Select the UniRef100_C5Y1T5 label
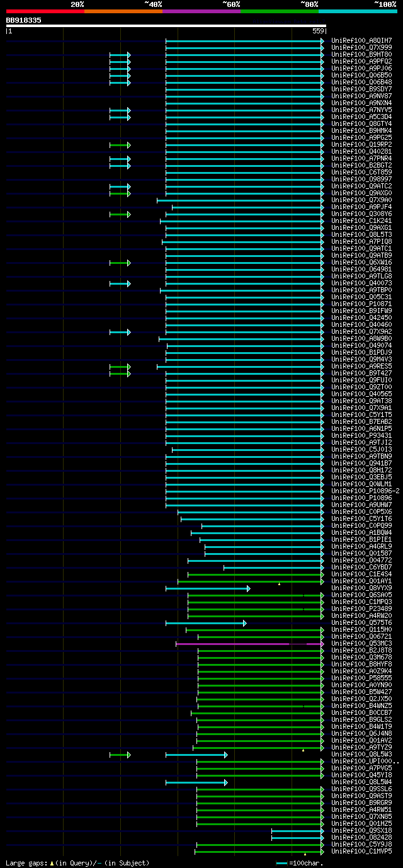The width and height of the screenshot is (403, 868). point(362,414)
